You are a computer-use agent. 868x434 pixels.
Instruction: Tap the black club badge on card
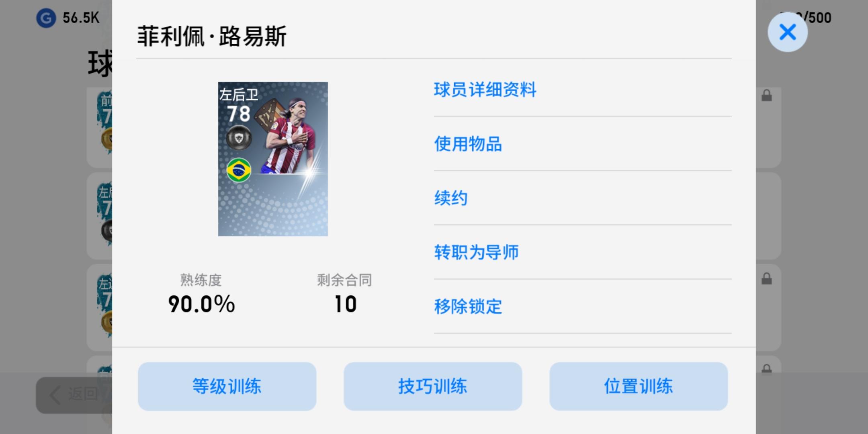239,138
